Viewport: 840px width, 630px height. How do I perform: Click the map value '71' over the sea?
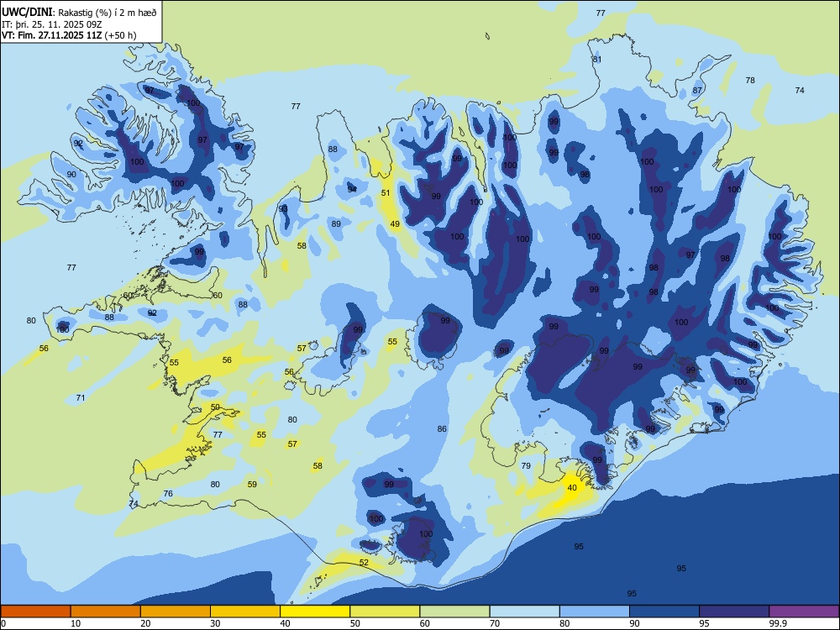pyautogui.click(x=81, y=397)
